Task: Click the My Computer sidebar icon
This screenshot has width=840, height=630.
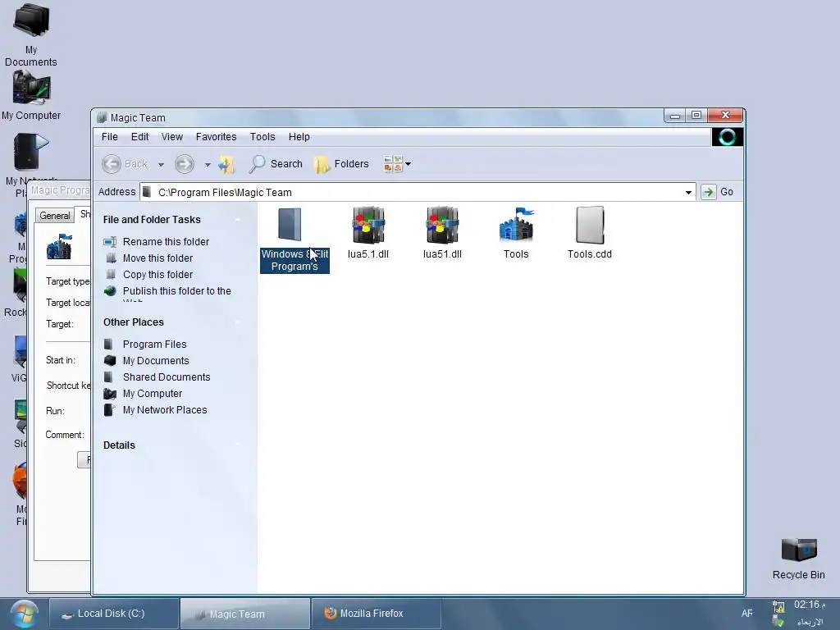Action: tap(110, 394)
